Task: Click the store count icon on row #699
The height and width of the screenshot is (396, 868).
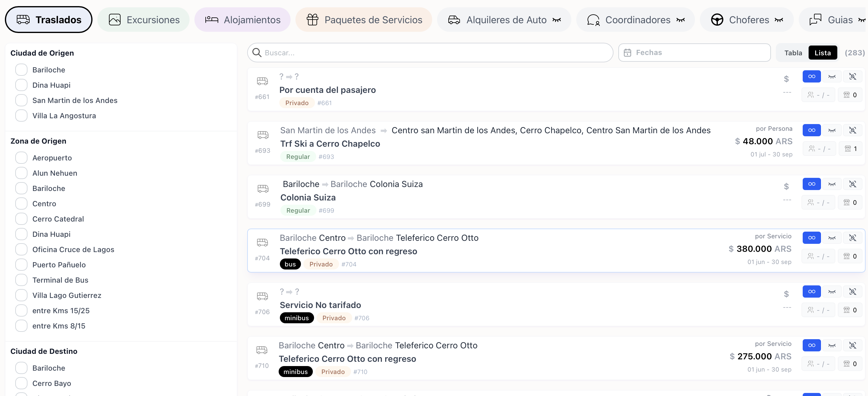Action: point(846,203)
